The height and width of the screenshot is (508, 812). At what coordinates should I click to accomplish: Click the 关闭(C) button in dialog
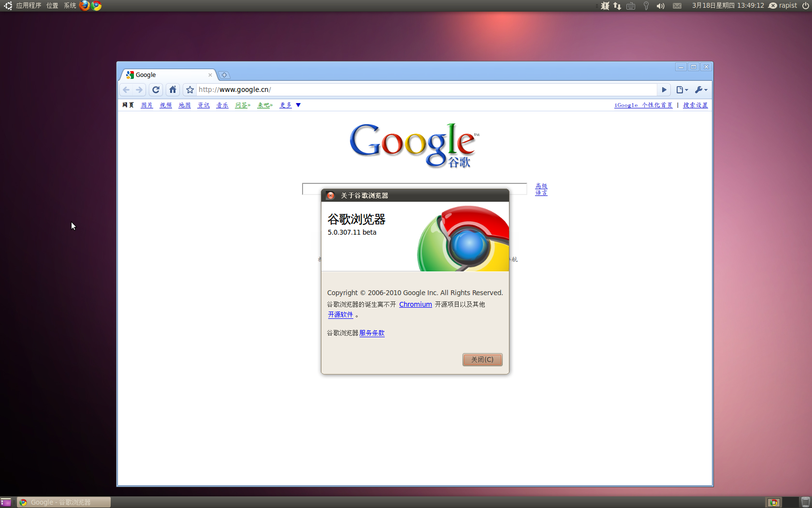click(482, 359)
